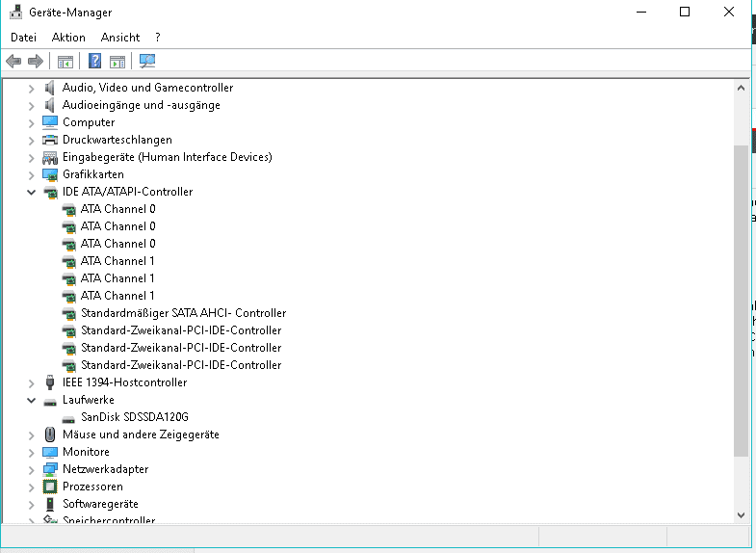Select the Netzwerkadapter category label
Viewport: 756px width, 553px height.
pos(105,469)
